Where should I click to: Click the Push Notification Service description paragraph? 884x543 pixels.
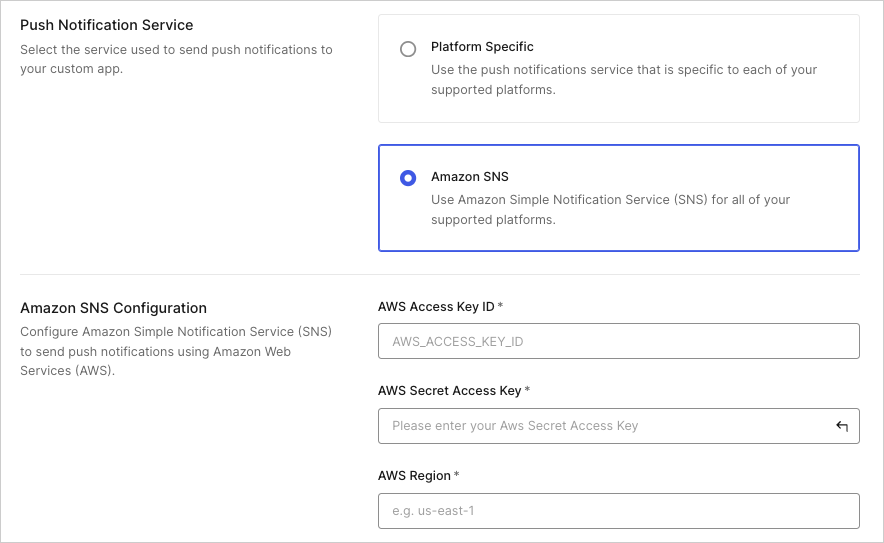pyautogui.click(x=176, y=59)
